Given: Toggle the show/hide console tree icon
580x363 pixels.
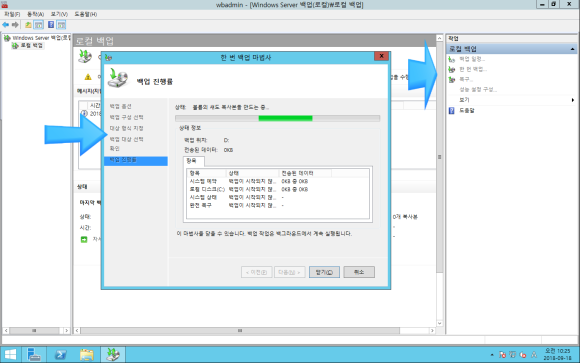Looking at the screenshot, I should pyautogui.click(x=38, y=25).
